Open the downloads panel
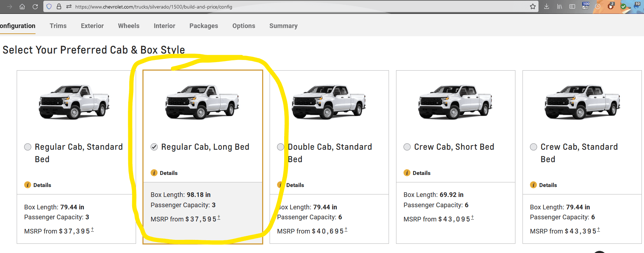Viewport: 644px width, 253px height. pyautogui.click(x=547, y=6)
